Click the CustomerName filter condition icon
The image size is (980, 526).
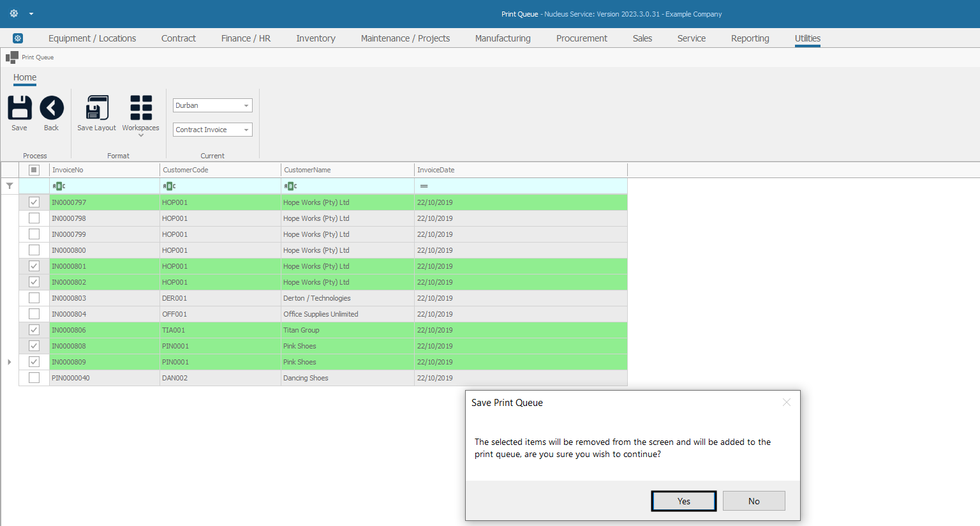(x=291, y=186)
